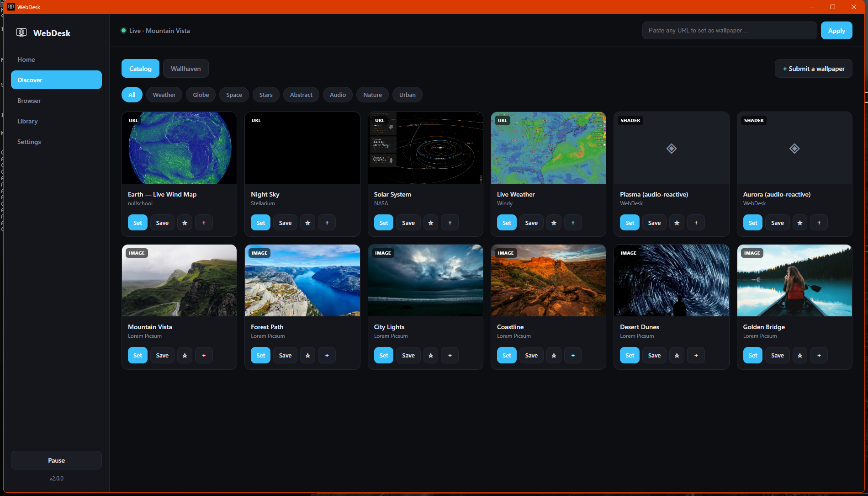This screenshot has width=868, height=496.
Task: Open the Browser page in sidebar
Action: pyautogui.click(x=56, y=101)
